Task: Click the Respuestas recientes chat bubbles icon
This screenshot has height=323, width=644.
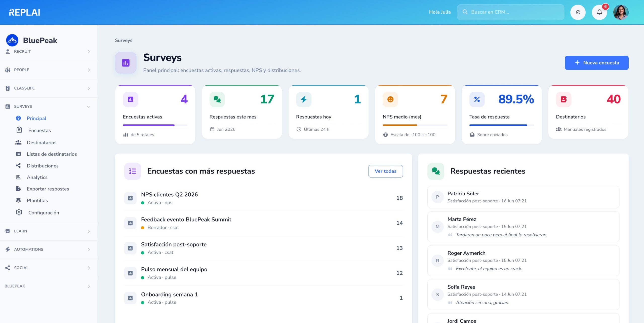Action: [436, 171]
